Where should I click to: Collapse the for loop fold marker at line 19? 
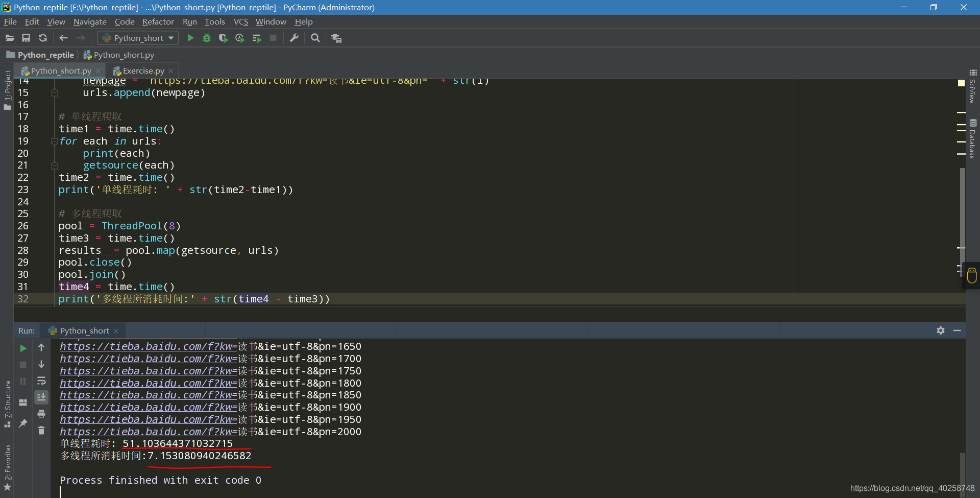pyautogui.click(x=54, y=141)
